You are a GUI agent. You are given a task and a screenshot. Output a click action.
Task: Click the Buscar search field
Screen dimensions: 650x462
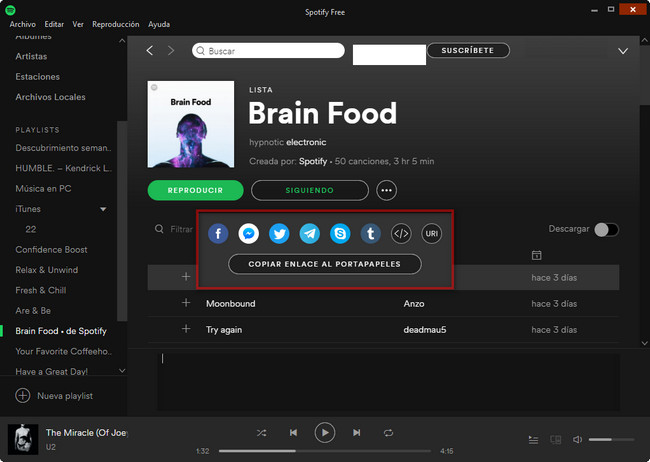pos(268,51)
